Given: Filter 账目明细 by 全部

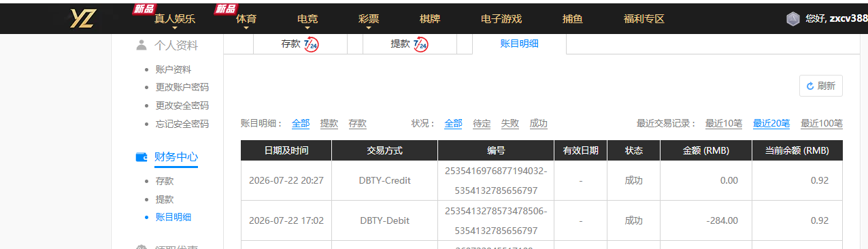Looking at the screenshot, I should (301, 123).
